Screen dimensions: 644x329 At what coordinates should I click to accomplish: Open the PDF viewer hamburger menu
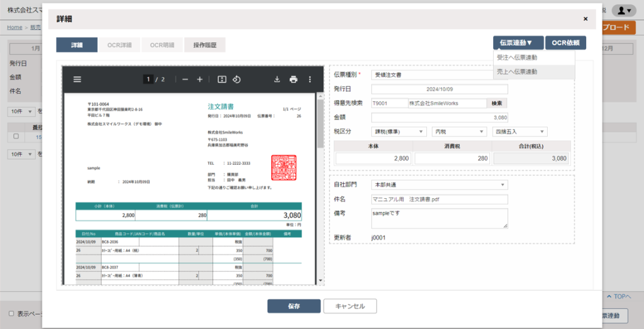[x=77, y=80]
